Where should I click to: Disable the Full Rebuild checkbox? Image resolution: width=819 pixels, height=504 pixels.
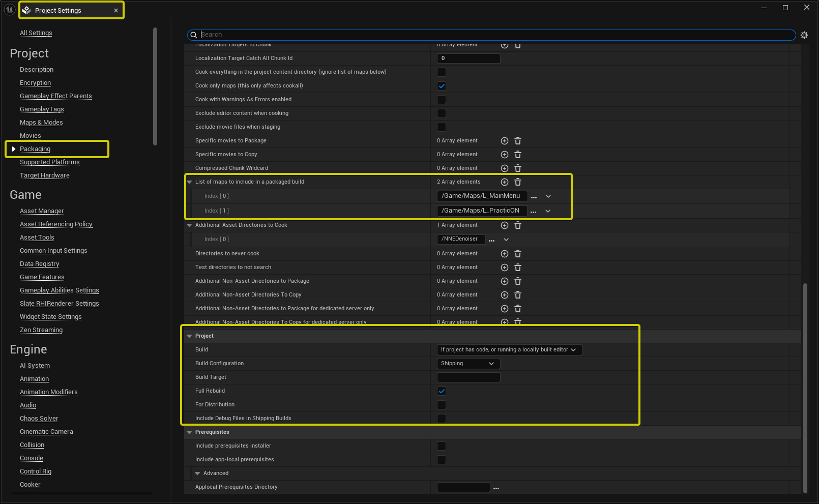click(442, 391)
